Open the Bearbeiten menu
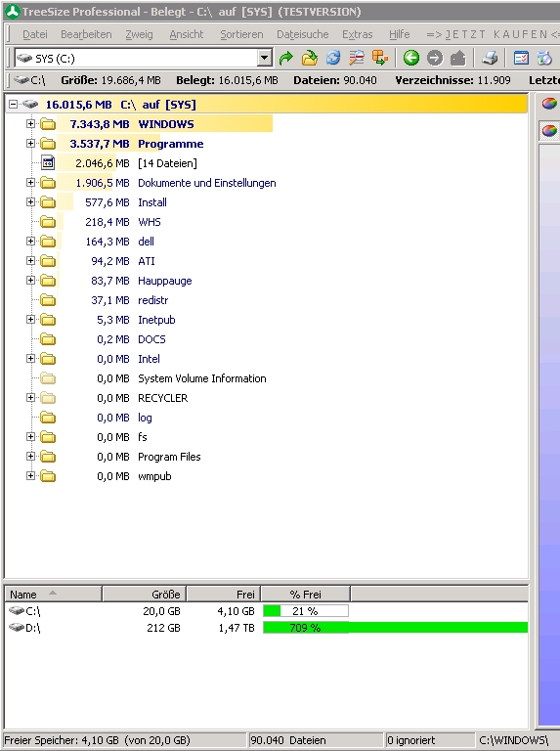560x751 pixels. pos(86,34)
